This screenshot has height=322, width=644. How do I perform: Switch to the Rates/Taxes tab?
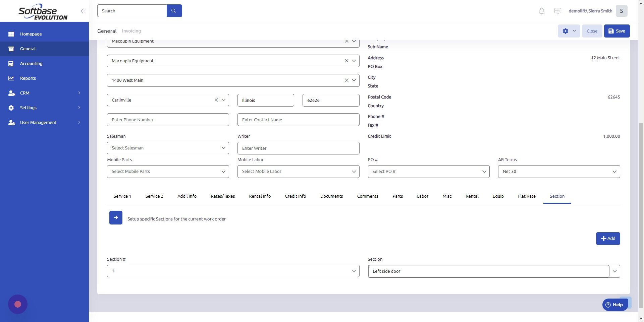point(222,196)
